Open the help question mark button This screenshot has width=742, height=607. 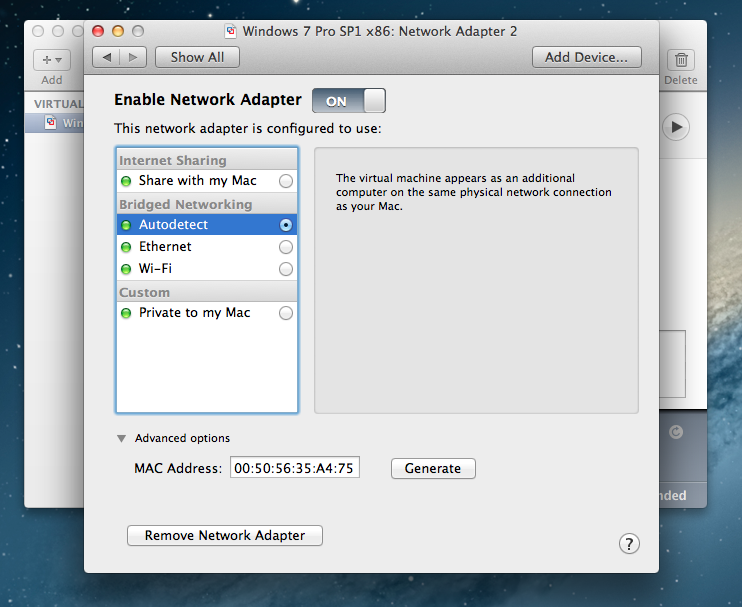click(x=629, y=543)
